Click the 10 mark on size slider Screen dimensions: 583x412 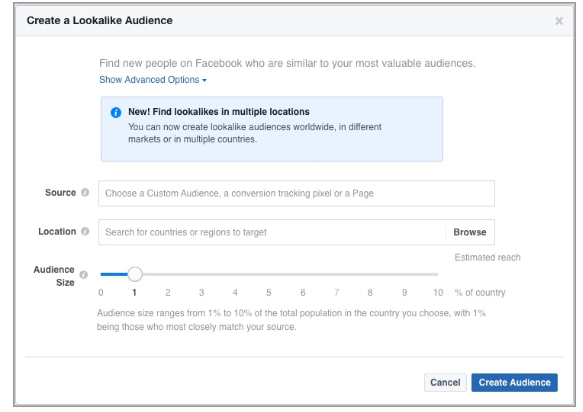coord(438,293)
